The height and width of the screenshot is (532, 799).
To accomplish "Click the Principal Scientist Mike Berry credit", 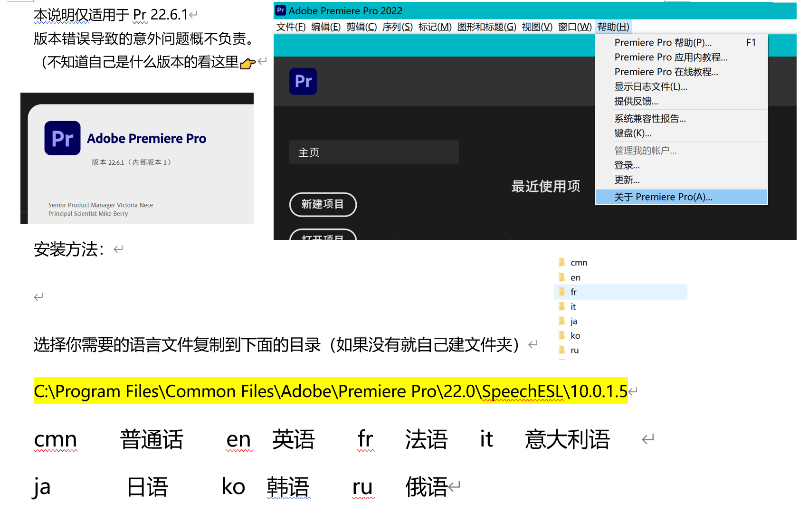I will click(88, 214).
